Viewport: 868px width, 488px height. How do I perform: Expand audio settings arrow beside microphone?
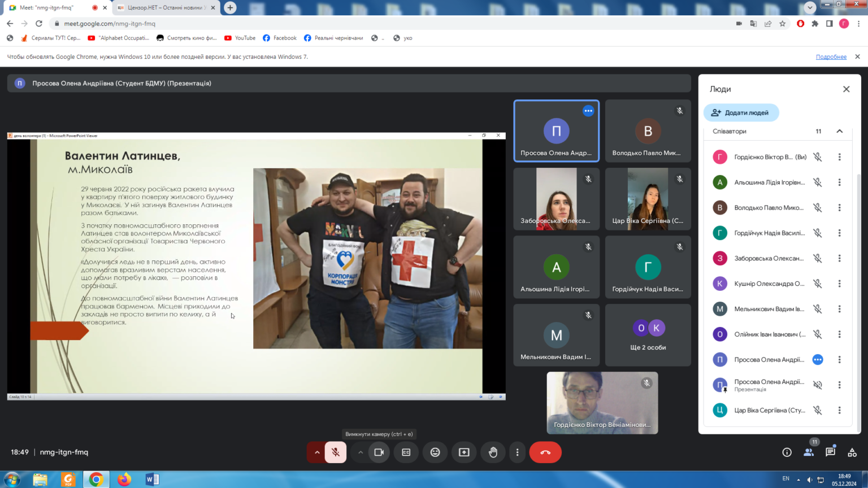coord(317,452)
